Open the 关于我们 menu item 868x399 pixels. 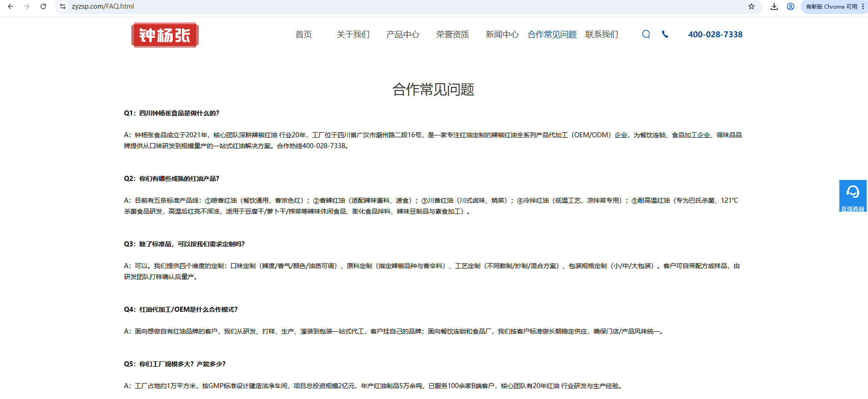pos(353,35)
